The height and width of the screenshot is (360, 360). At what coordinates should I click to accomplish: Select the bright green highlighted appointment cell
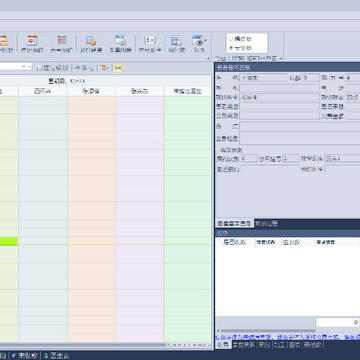pos(9,241)
